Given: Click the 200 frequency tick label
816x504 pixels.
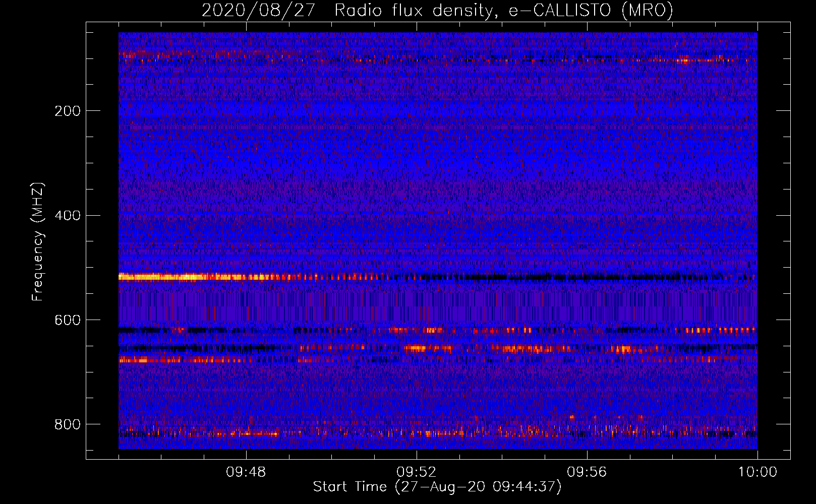Looking at the screenshot, I should (68, 111).
